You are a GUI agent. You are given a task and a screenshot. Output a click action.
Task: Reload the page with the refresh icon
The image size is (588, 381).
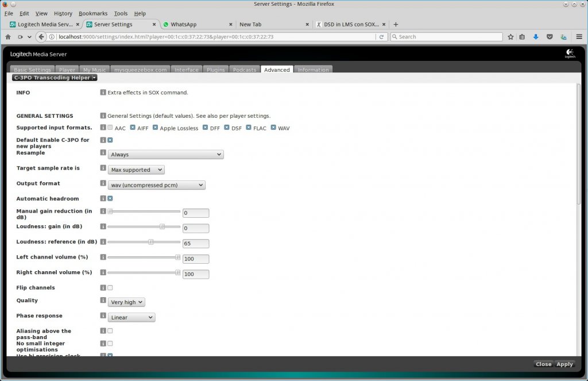[x=381, y=37]
